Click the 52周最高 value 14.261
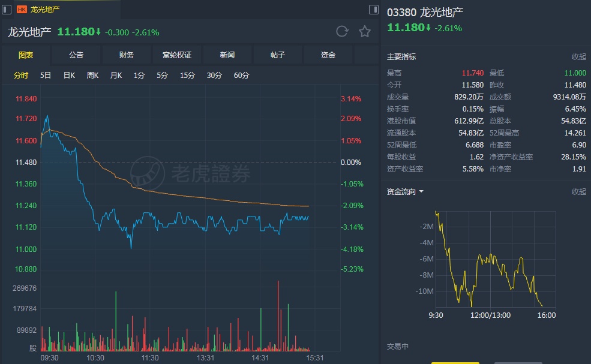The image size is (591, 364). pyautogui.click(x=575, y=133)
